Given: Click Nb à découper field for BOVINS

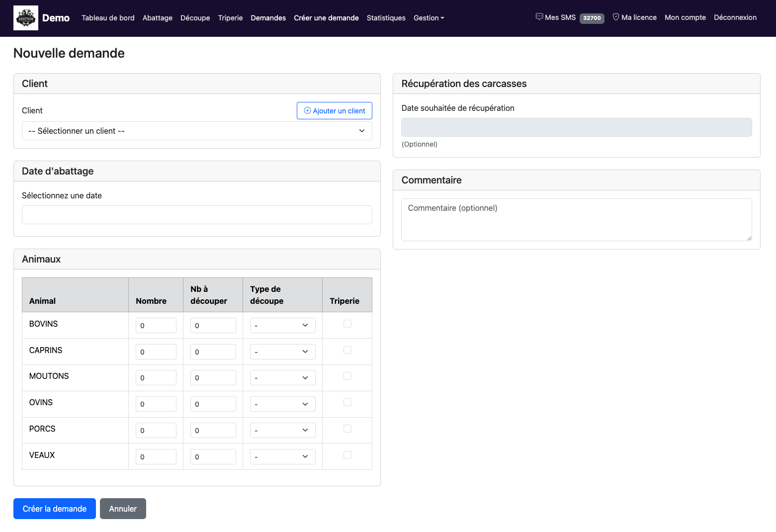Looking at the screenshot, I should (213, 326).
